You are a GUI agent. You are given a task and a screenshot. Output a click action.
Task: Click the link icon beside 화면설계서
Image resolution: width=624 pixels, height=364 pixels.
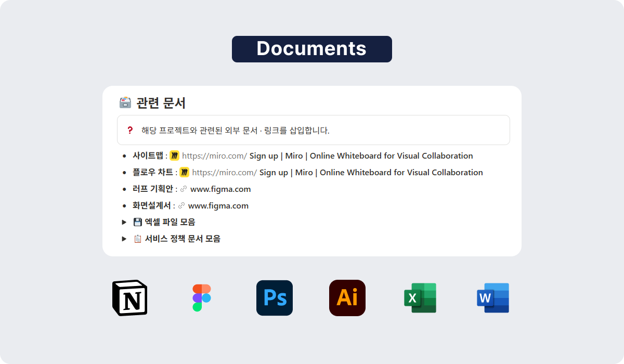tap(181, 206)
